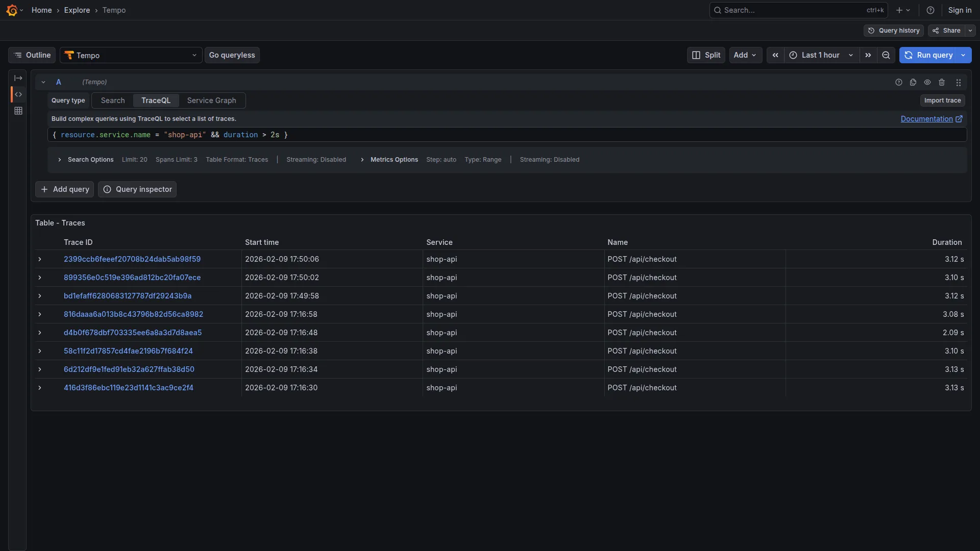Select the code editor icon in sidebar

coord(18,94)
